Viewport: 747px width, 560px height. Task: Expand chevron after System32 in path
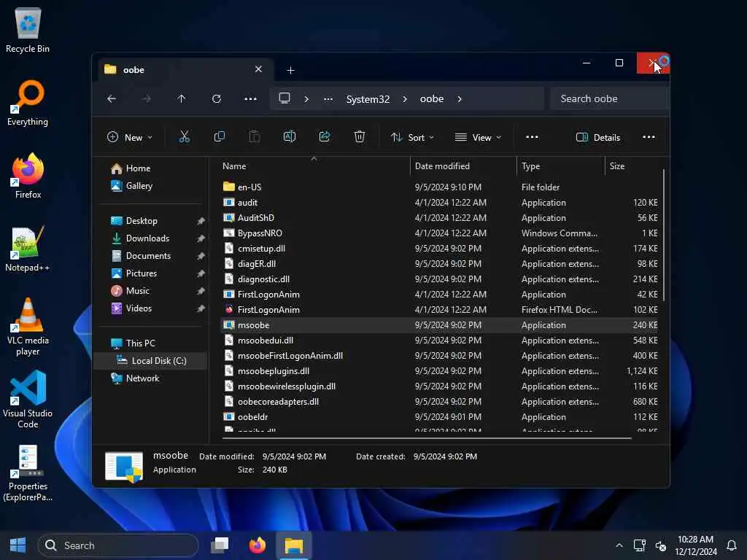point(405,99)
